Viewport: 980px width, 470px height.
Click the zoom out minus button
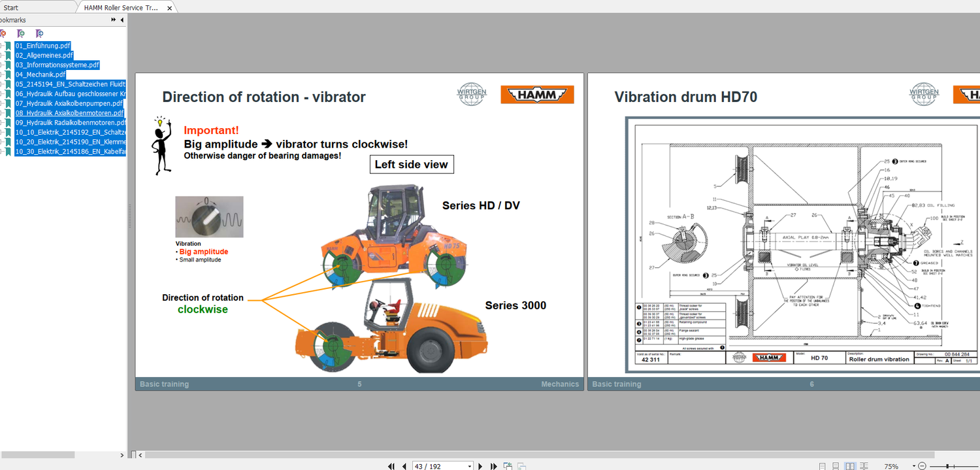pos(922,466)
